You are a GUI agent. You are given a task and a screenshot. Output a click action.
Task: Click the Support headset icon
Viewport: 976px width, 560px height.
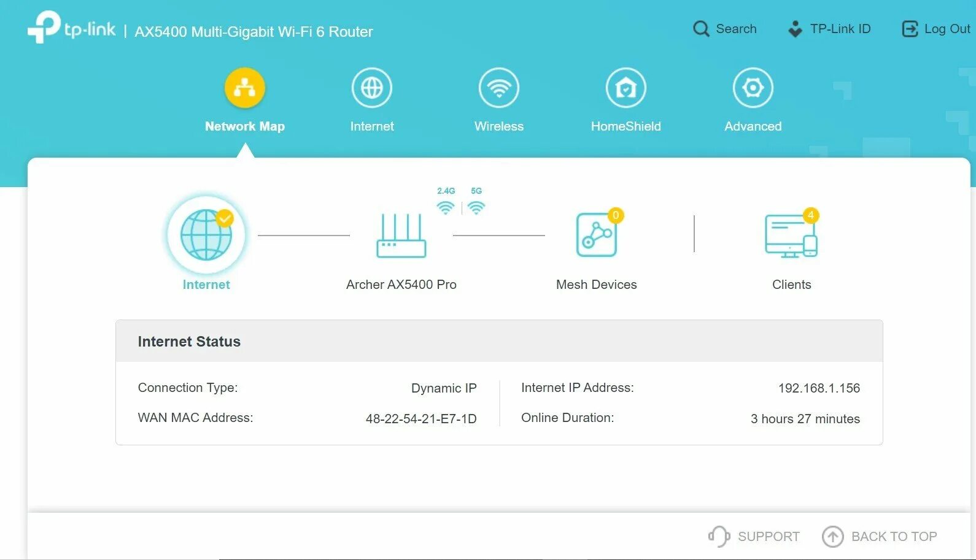719,536
